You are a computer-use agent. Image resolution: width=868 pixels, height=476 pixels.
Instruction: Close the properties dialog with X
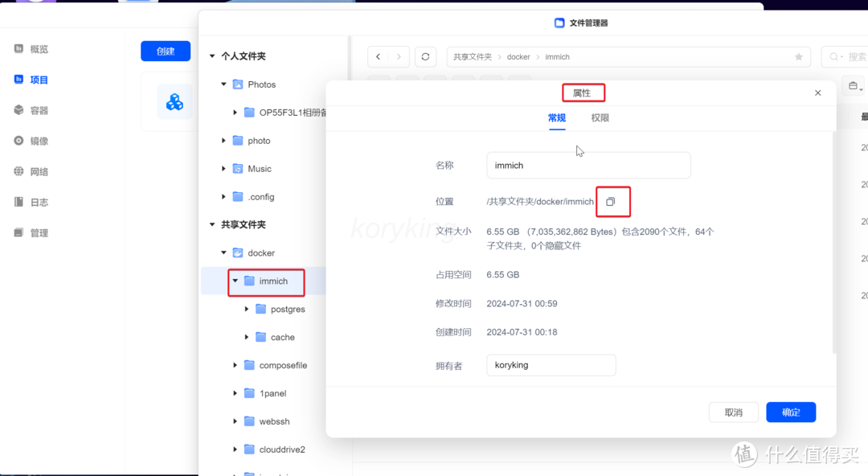[x=817, y=93]
